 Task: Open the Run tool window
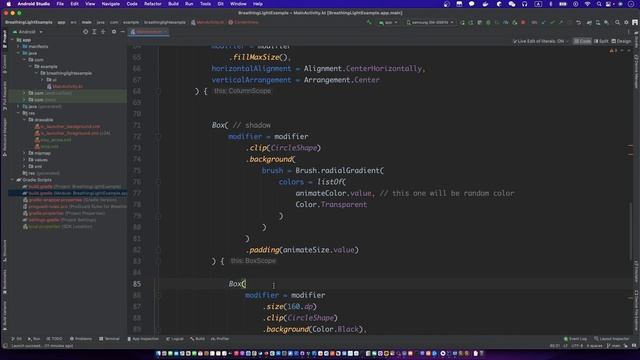pos(33,339)
